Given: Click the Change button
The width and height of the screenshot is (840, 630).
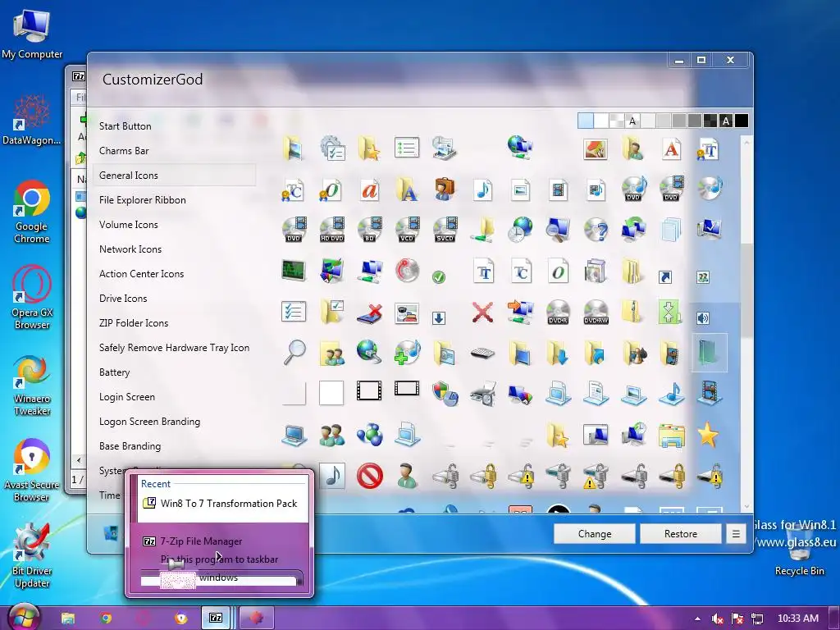Looking at the screenshot, I should [595, 533].
